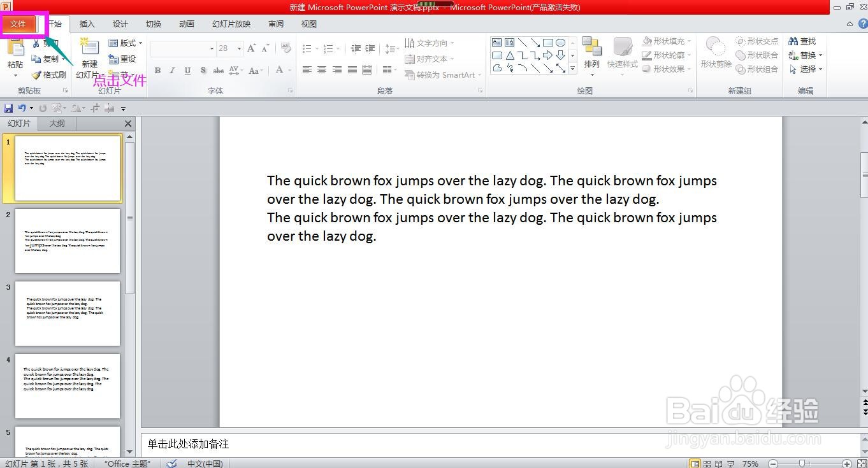Viewport: 868px width, 468px height.
Task: Switch to the 幻灯片放映 ribbon tab
Action: pyautogui.click(x=231, y=24)
